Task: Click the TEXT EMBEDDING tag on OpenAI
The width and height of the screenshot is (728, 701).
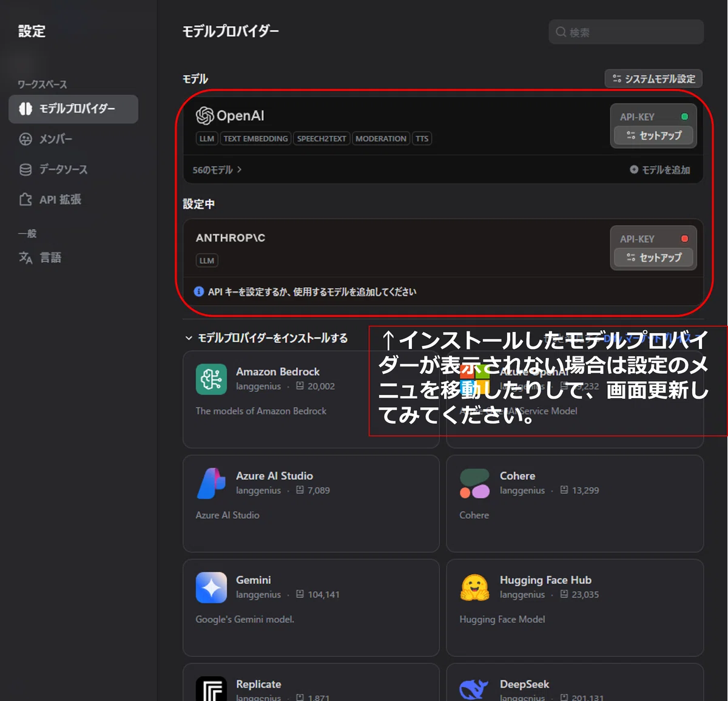Action: coord(255,138)
